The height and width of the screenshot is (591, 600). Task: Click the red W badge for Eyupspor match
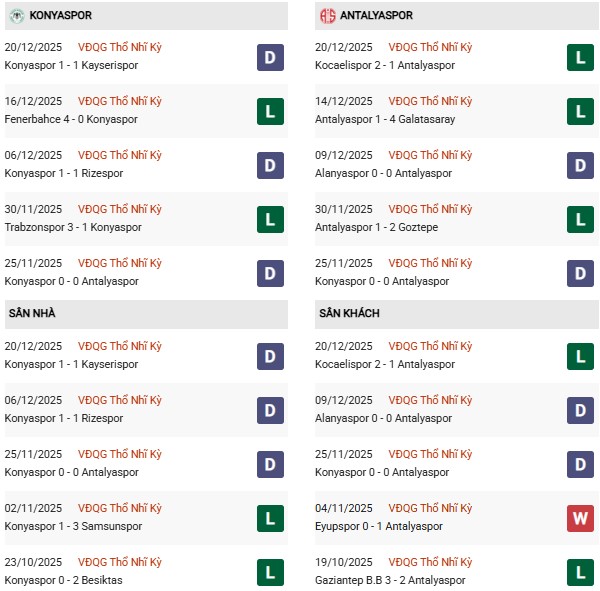(x=580, y=518)
